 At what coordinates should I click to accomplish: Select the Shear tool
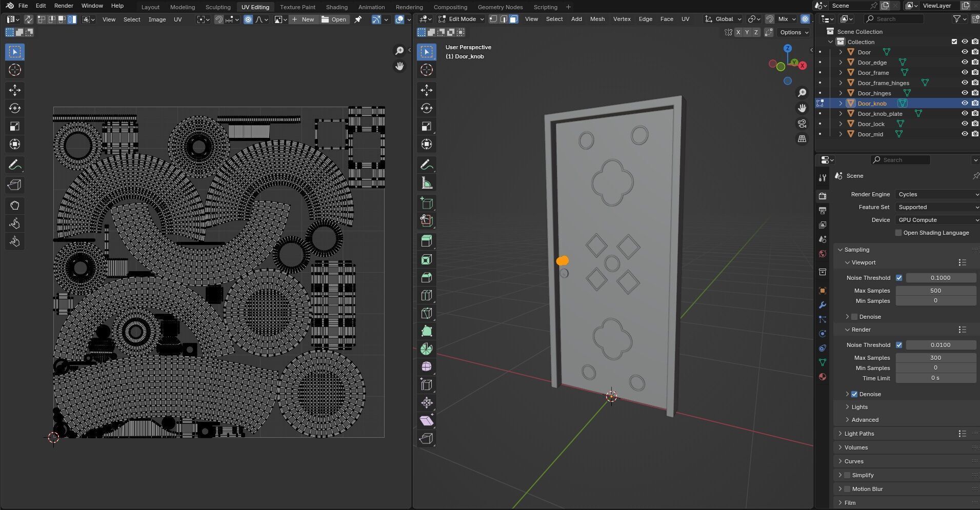point(427,421)
